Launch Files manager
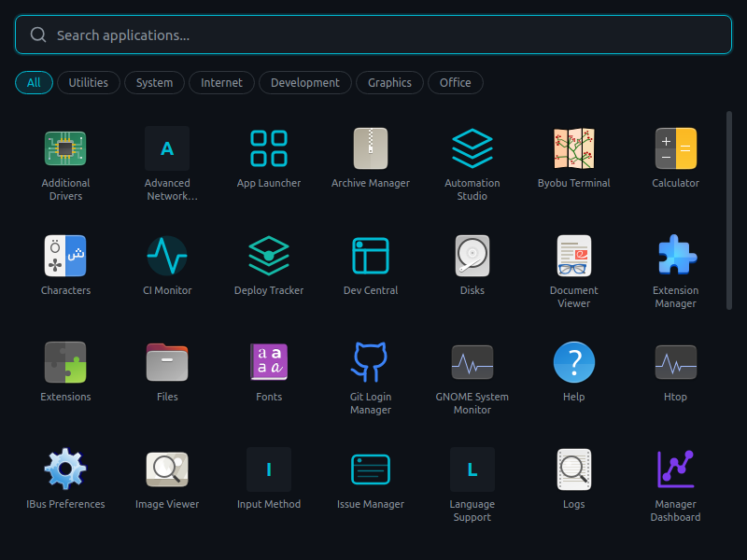Screen dimensions: 747x560 coord(167,362)
